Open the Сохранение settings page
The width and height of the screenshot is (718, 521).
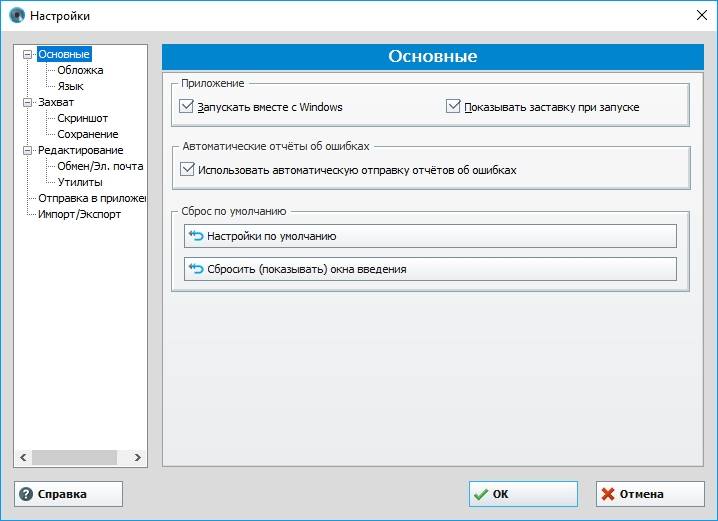tap(88, 134)
